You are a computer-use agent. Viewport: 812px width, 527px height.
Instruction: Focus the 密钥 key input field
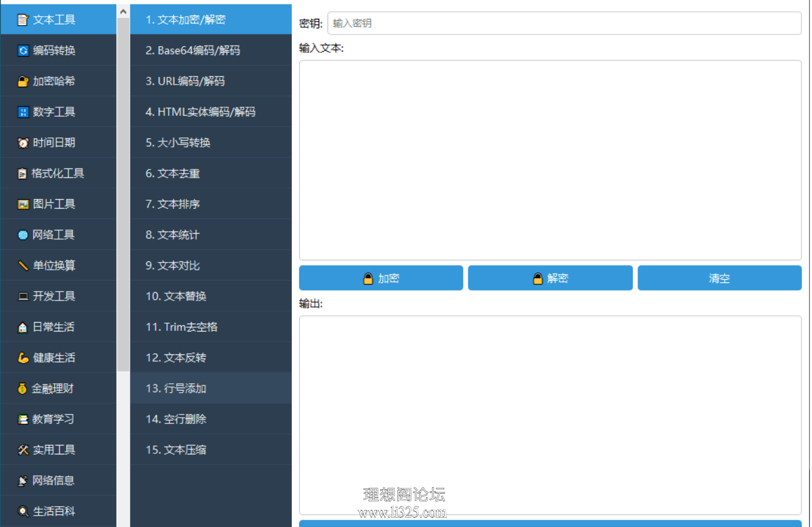point(564,24)
